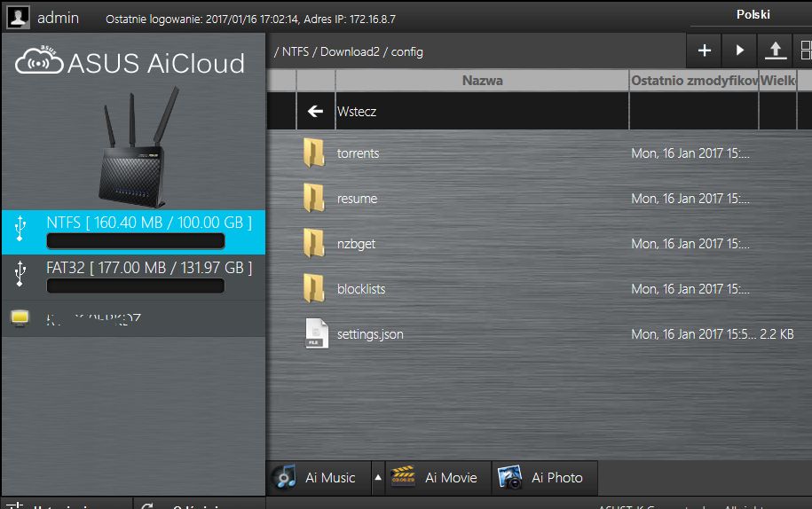
Task: Click the Ai Photo camera icon
Action: click(x=509, y=477)
